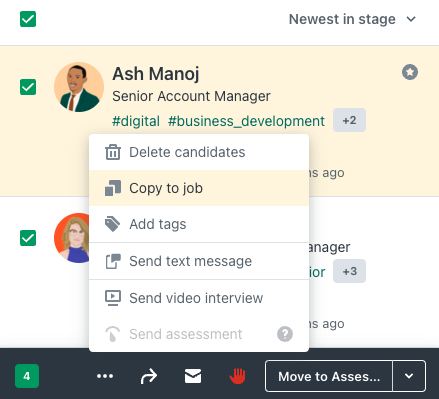Select Copy to job menu item
This screenshot has height=399, width=439.
[x=199, y=188]
